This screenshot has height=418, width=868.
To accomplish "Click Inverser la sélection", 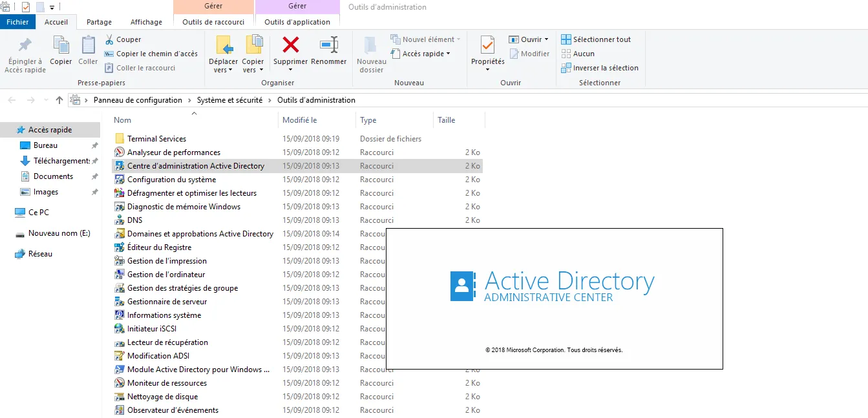I will [600, 68].
